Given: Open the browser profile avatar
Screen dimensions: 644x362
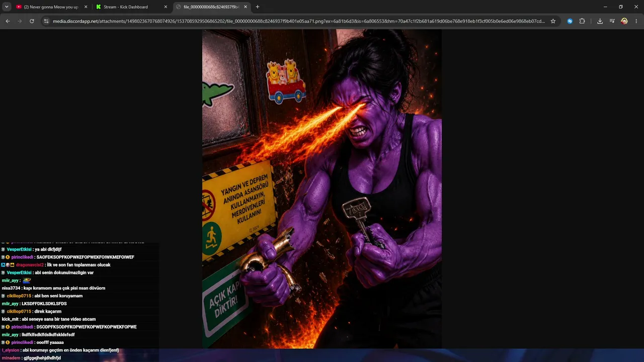Looking at the screenshot, I should point(624,21).
